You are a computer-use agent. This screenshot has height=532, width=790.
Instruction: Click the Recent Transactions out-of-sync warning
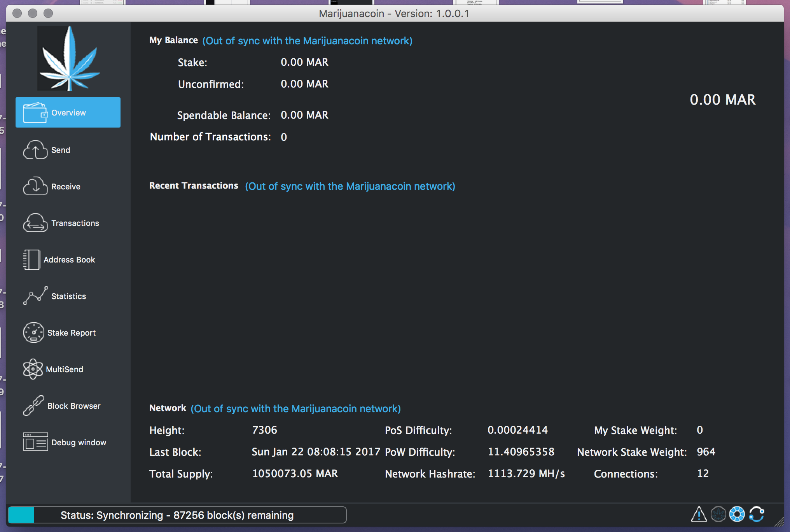point(350,186)
